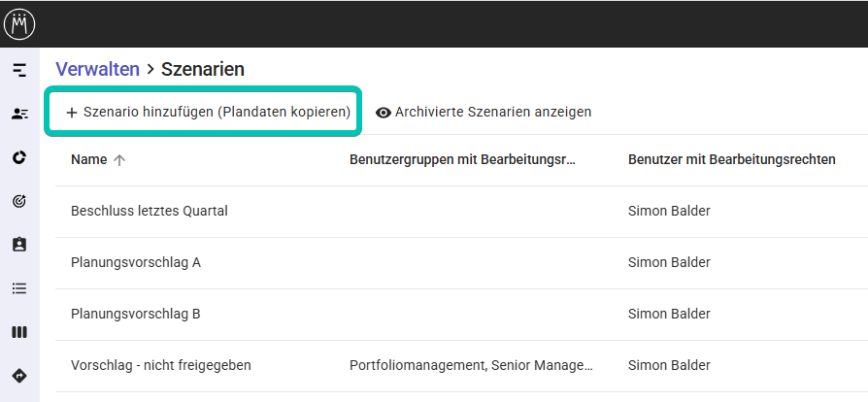This screenshot has height=402, width=868.
Task: Click the eye icon for archived scenarios
Action: [x=384, y=113]
